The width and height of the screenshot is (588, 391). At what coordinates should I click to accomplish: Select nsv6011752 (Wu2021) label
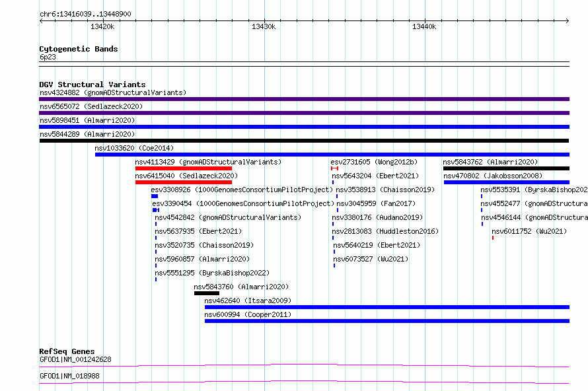529,231
